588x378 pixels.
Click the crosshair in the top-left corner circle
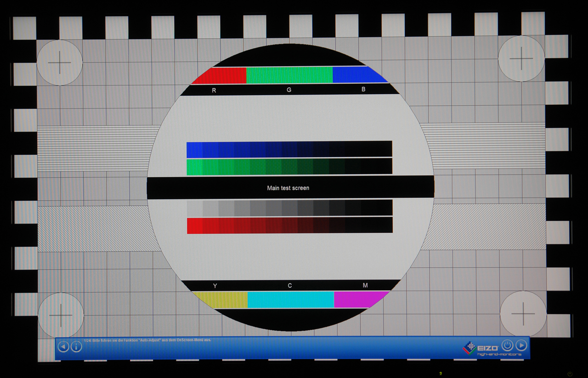click(60, 62)
